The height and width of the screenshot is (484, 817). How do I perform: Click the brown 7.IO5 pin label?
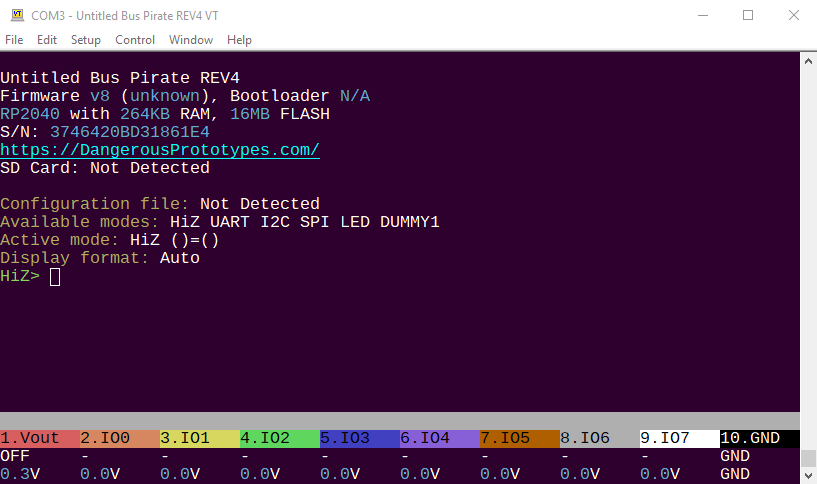point(520,438)
